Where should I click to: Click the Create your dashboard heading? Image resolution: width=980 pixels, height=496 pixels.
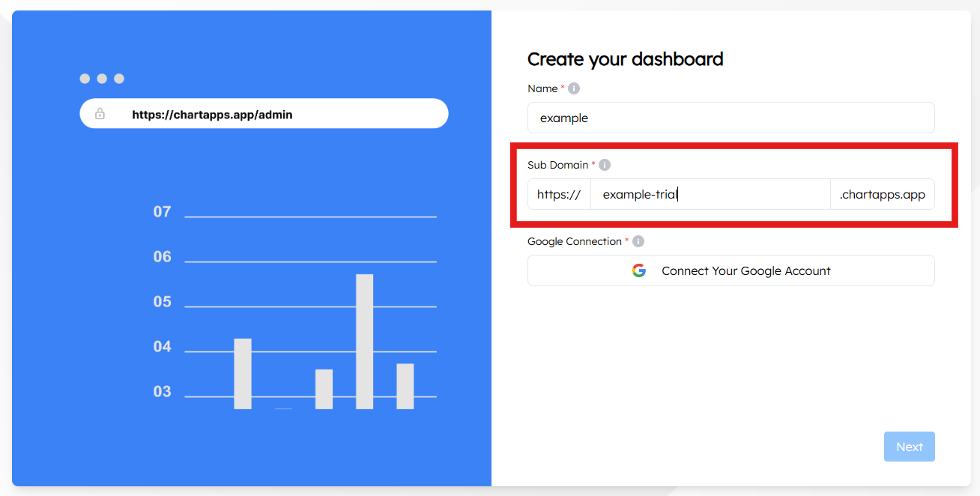point(626,59)
